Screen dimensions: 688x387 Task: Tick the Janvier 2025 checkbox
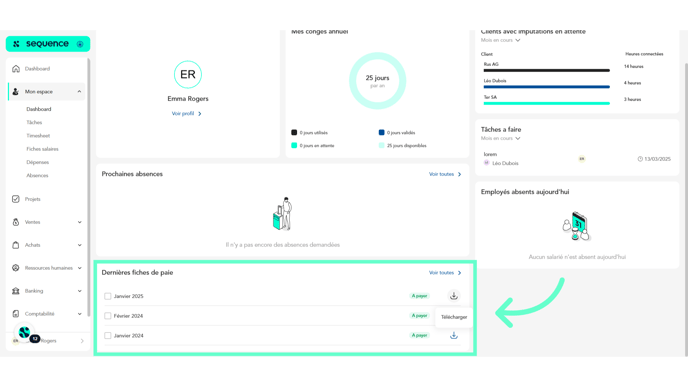point(108,296)
